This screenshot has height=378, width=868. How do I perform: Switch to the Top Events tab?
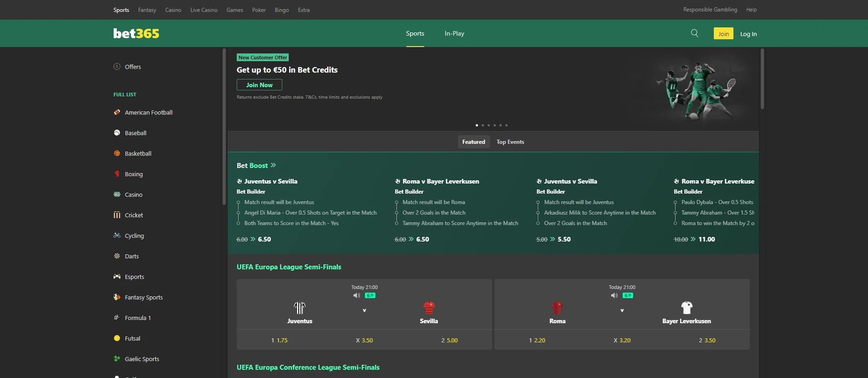point(510,142)
